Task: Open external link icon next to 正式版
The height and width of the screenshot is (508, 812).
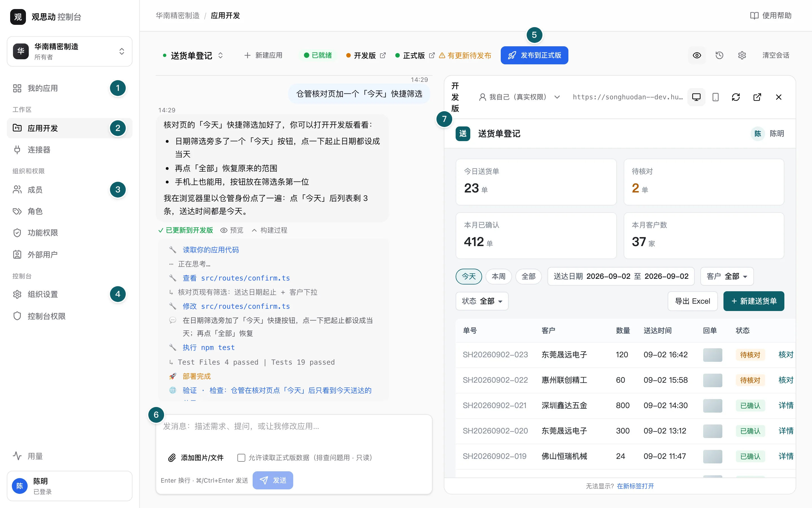Action: click(432, 55)
